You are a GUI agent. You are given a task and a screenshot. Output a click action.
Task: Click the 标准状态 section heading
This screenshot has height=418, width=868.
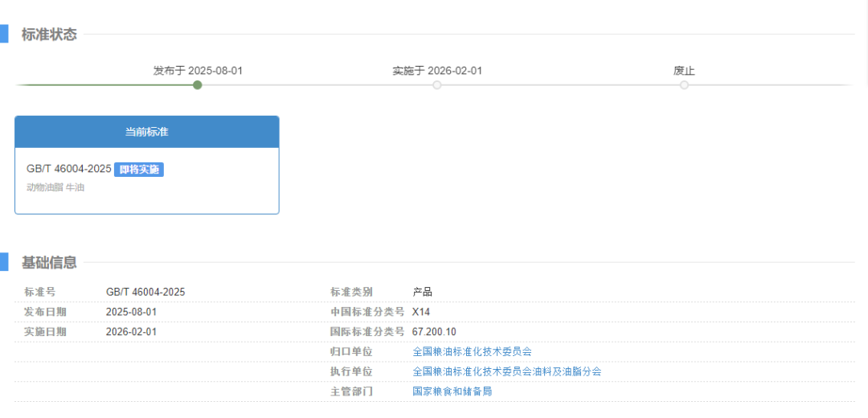(x=49, y=35)
